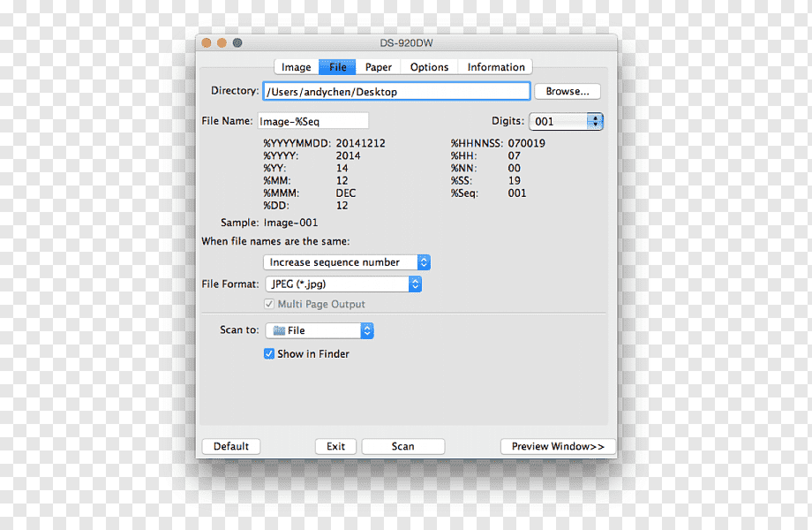Open the File Format JPEG dropdown

coord(343,284)
